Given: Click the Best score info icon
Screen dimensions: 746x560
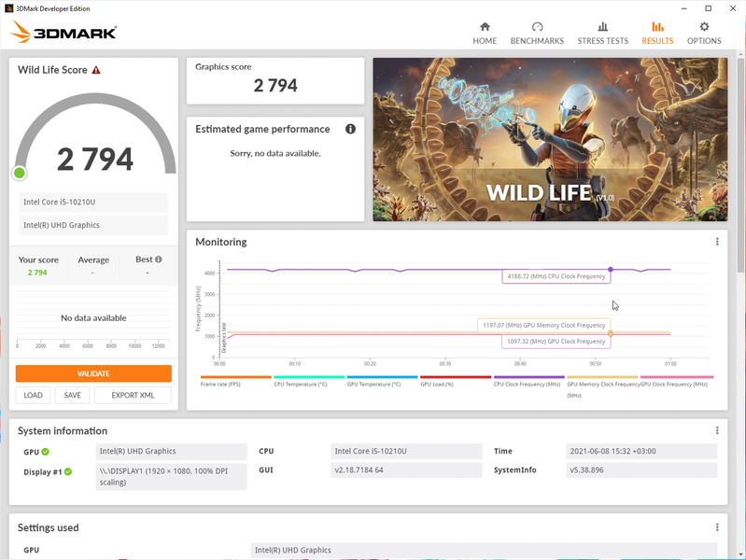Looking at the screenshot, I should [x=159, y=259].
